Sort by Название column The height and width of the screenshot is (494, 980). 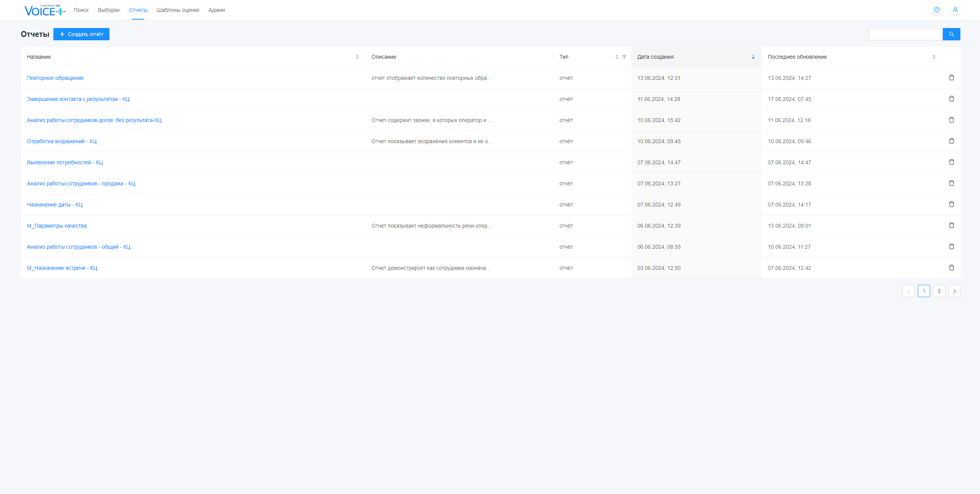357,57
